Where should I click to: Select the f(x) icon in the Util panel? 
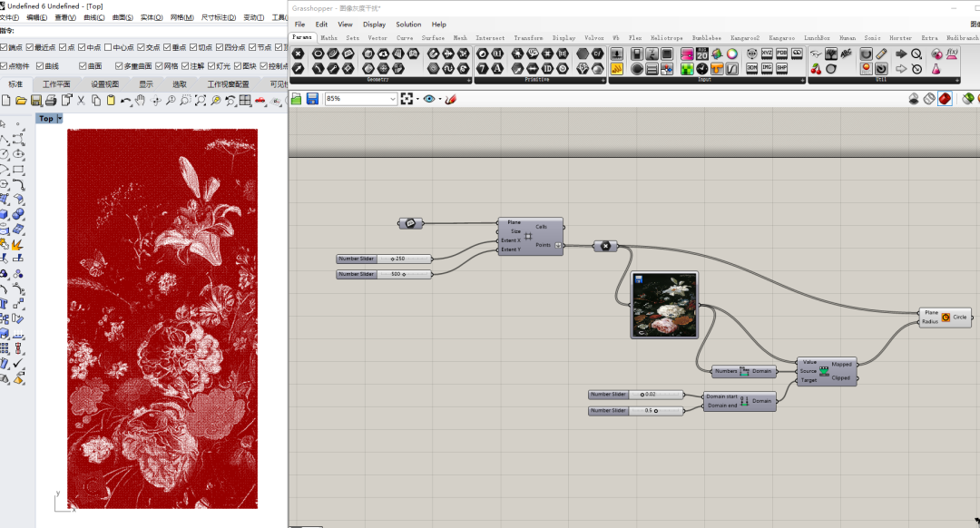(952, 54)
